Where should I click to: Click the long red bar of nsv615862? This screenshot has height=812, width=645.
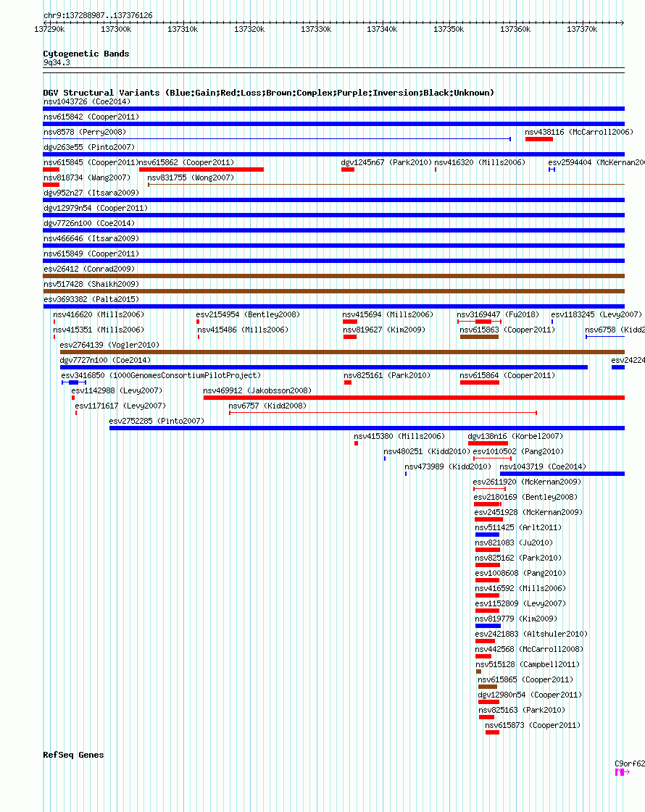201,169
